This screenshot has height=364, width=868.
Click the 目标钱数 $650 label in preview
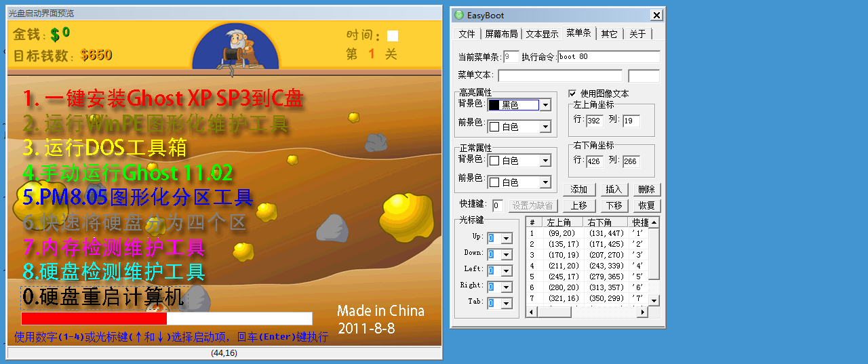63,56
